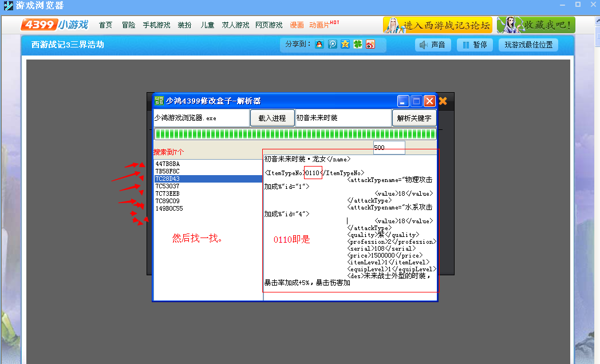
Task: Click the input field showing 500
Action: (389, 148)
